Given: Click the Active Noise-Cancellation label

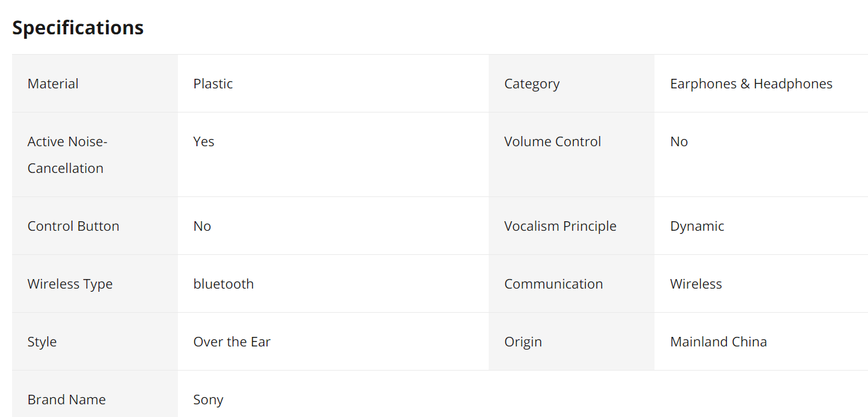Looking at the screenshot, I should (x=67, y=154).
